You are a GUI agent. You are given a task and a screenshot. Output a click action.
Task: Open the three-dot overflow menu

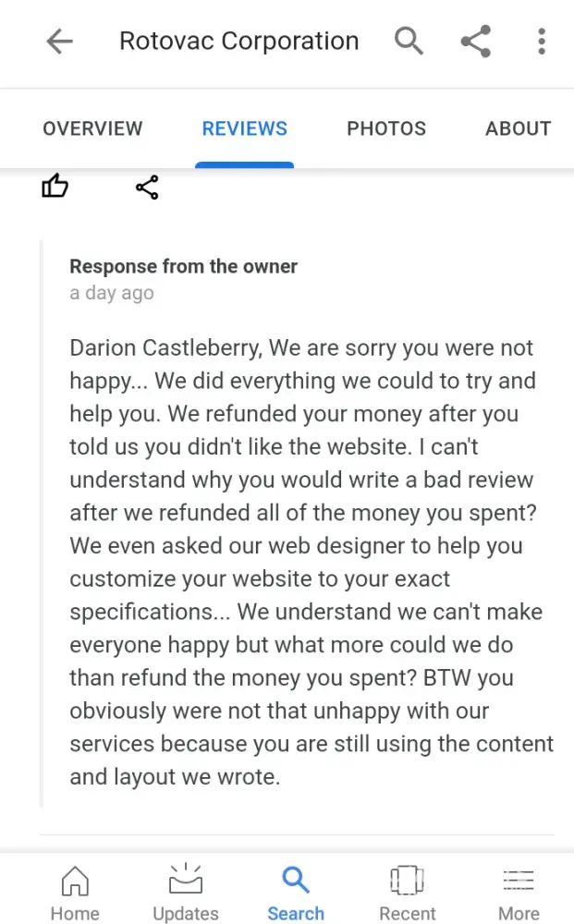[542, 42]
